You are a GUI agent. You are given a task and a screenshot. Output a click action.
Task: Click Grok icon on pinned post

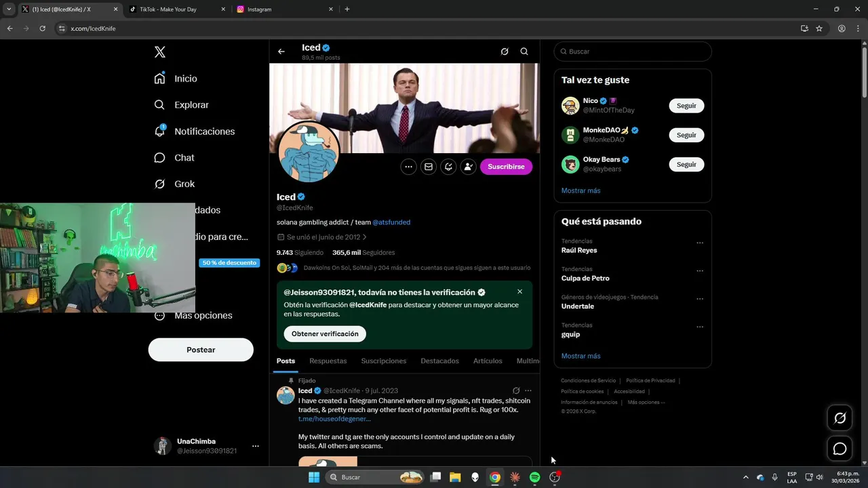pos(516,391)
